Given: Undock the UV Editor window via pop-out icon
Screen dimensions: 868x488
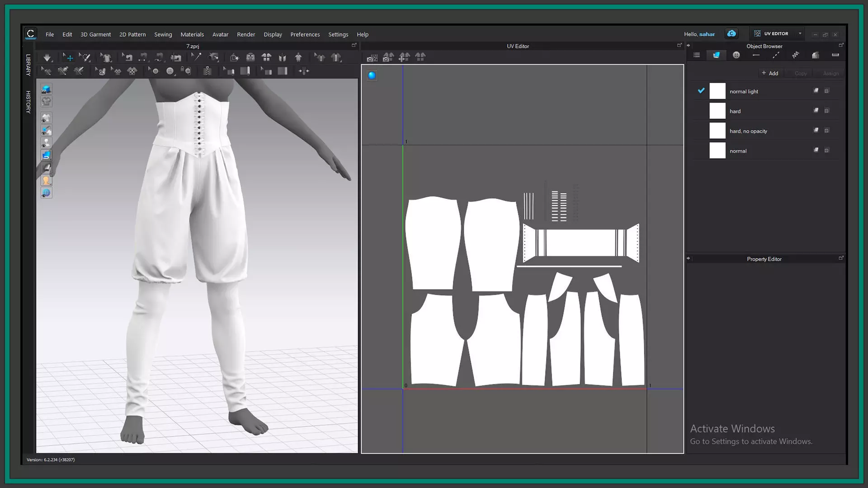Looking at the screenshot, I should click(679, 45).
